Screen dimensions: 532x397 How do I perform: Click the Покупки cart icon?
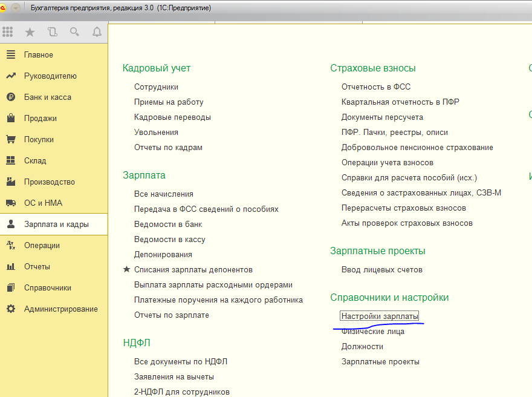point(11,139)
